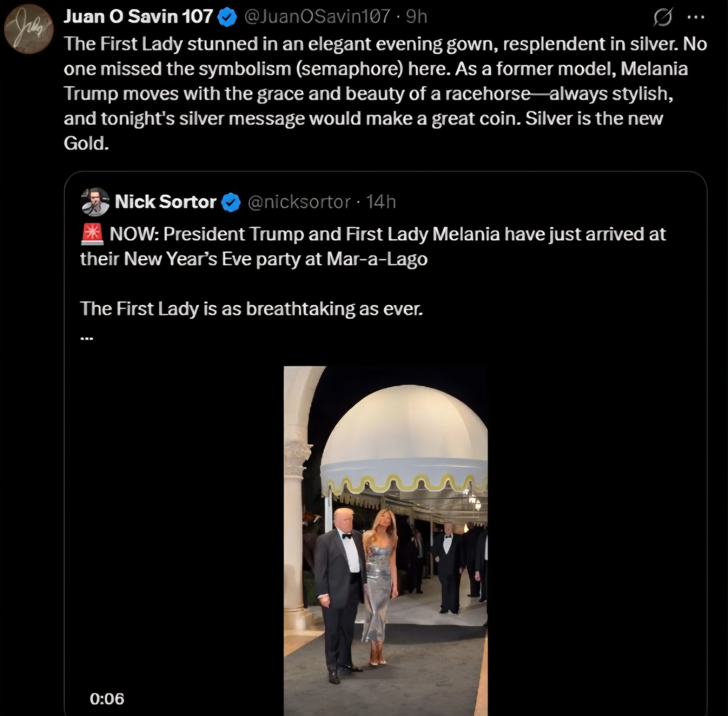
Task: Expand truncated quoted post via ellipsis
Action: (x=87, y=338)
